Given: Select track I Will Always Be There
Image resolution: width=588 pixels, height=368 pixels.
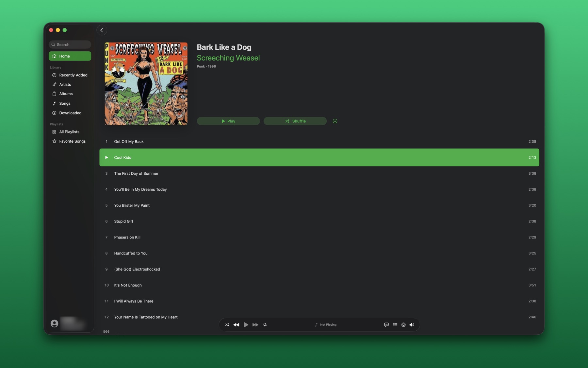Looking at the screenshot, I should click(x=319, y=301).
